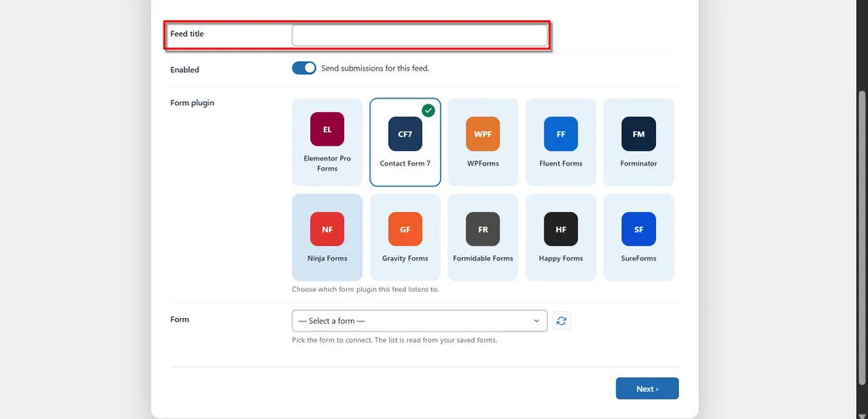Select the Elementor Pro Forms plugin icon

coord(327,129)
